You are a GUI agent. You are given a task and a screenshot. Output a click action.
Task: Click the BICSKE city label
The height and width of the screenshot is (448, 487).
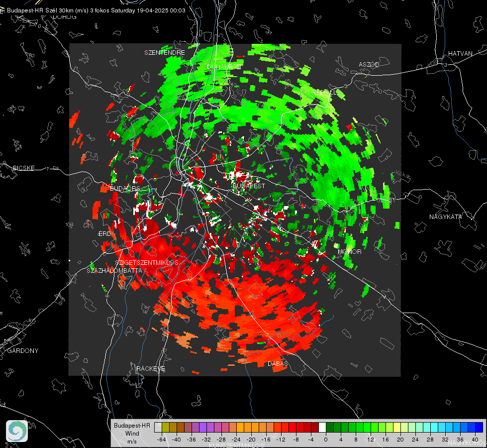click(x=23, y=168)
